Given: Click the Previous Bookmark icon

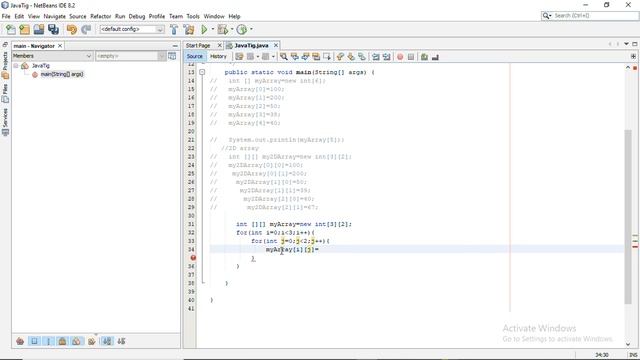Looking at the screenshot, I should pos(340,57).
